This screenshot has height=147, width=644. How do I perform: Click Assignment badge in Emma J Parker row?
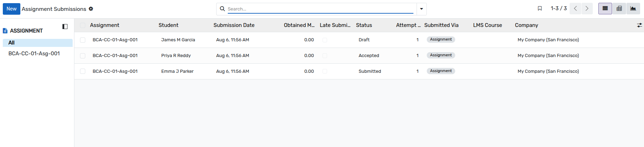click(x=441, y=71)
